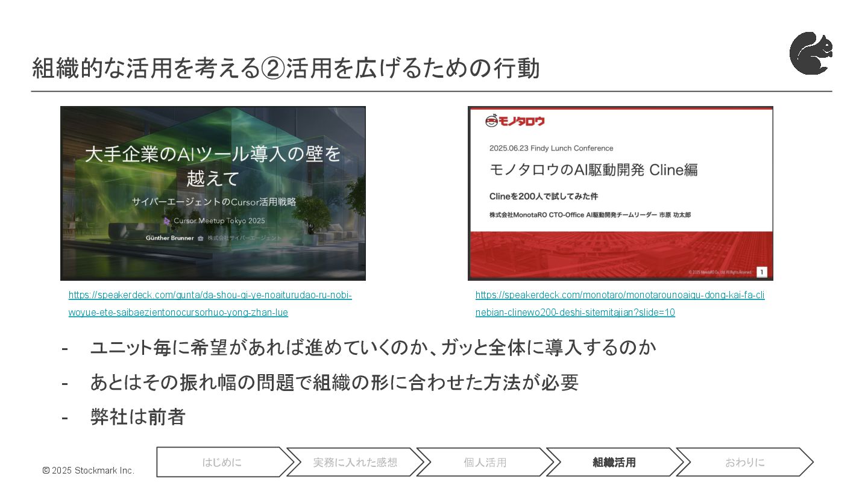The image size is (868, 488).
Task: Select the 実務に入れた感想 progress step
Action: [355, 463]
